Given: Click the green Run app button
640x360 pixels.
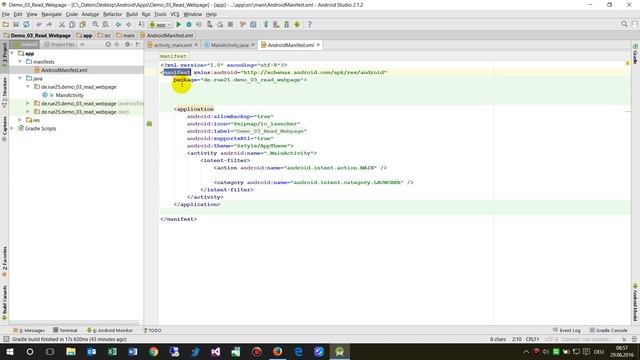Looking at the screenshot, I should click(178, 24).
